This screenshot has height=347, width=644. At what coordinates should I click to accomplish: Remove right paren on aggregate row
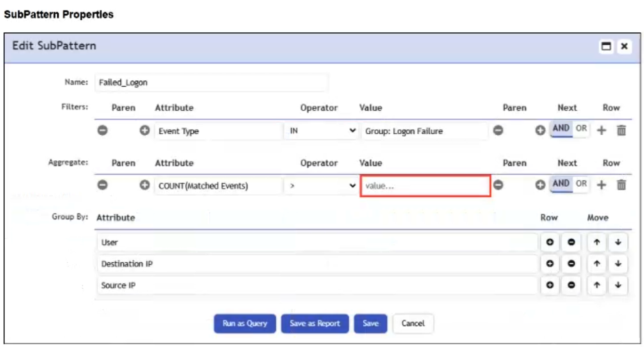(499, 185)
